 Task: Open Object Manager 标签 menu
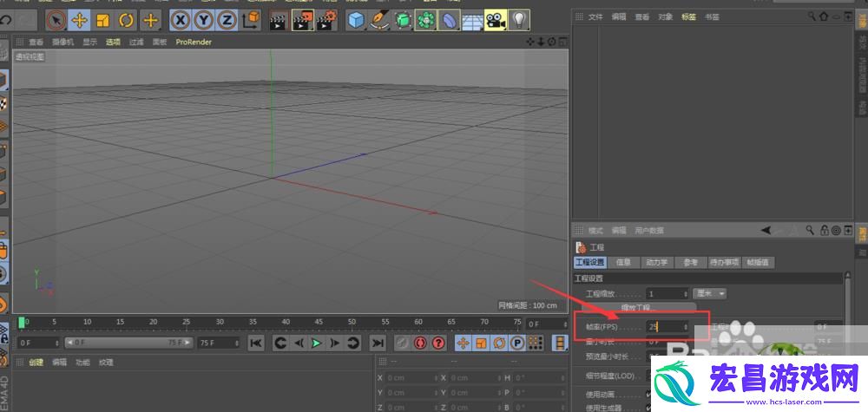[x=688, y=17]
